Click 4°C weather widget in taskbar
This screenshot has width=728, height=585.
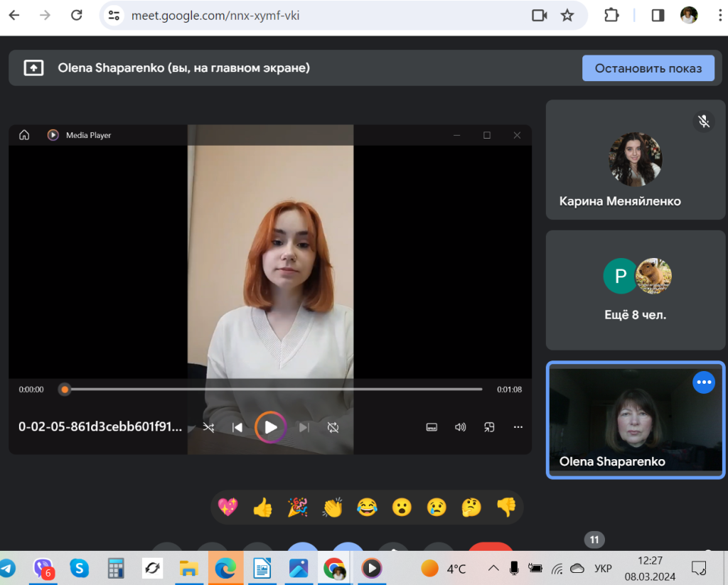coord(444,568)
